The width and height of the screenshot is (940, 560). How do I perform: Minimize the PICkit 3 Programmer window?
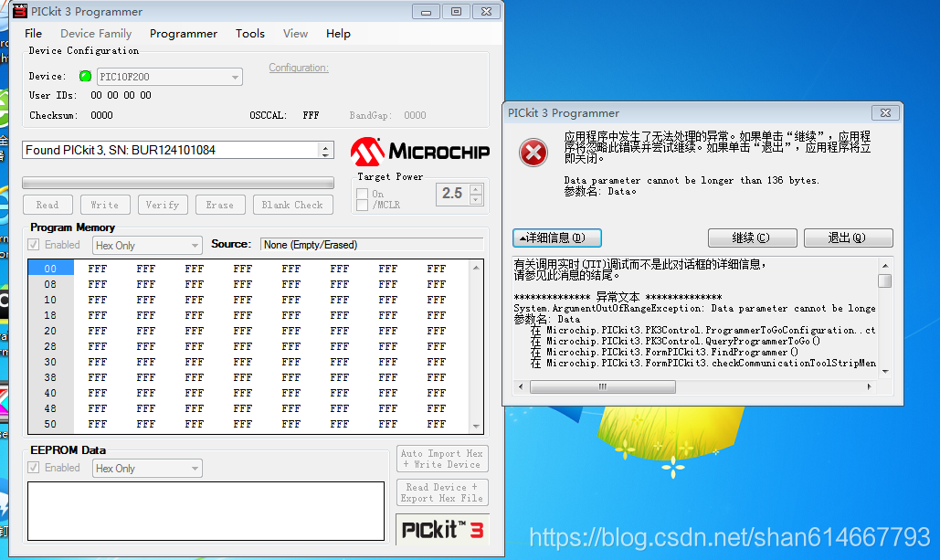tap(427, 11)
